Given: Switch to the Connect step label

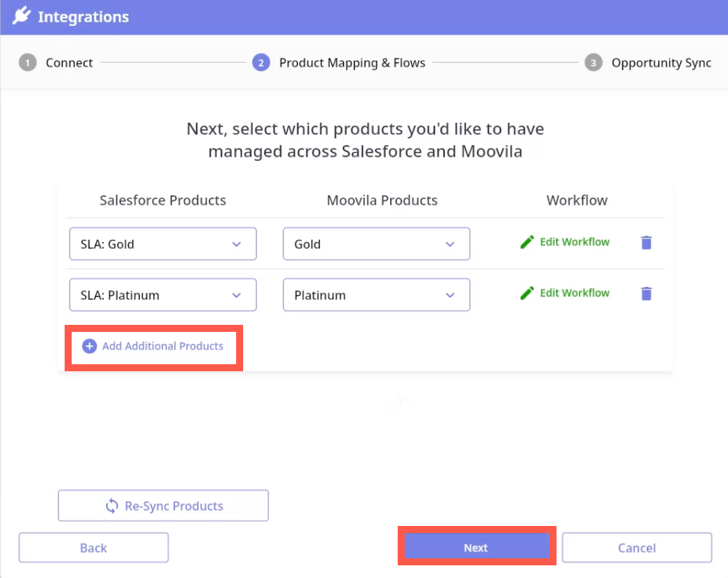Looking at the screenshot, I should coord(69,63).
